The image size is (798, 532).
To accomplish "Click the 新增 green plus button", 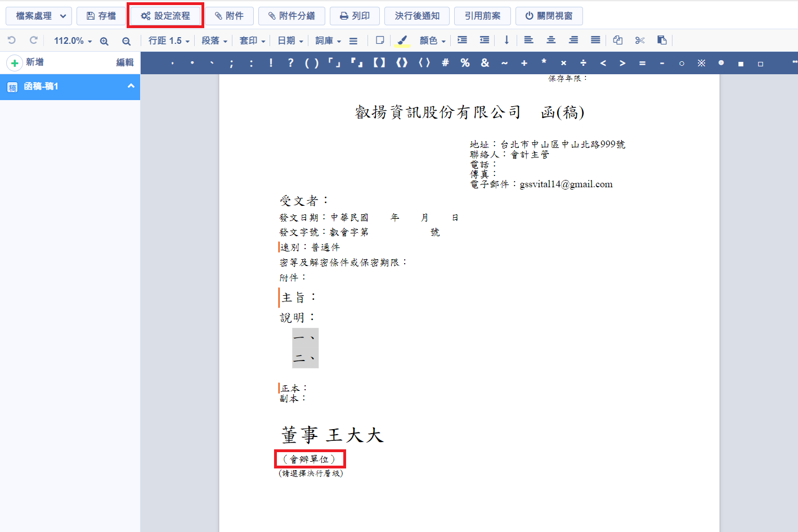I will [x=15, y=62].
